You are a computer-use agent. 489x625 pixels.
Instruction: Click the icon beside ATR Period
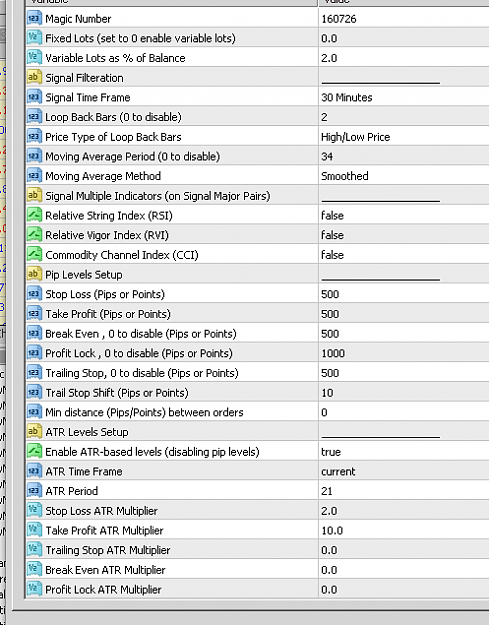34,490
